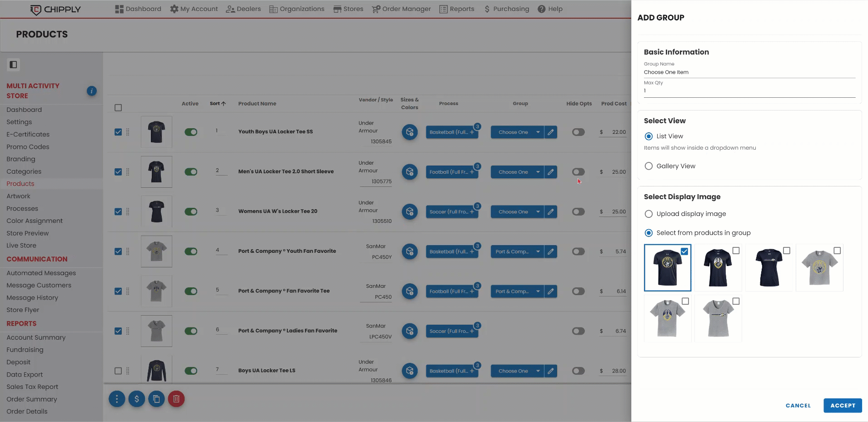Expand Choose One group dropdown for Boys UA Locker Tee LS
The height and width of the screenshot is (422, 868).
pyautogui.click(x=538, y=371)
